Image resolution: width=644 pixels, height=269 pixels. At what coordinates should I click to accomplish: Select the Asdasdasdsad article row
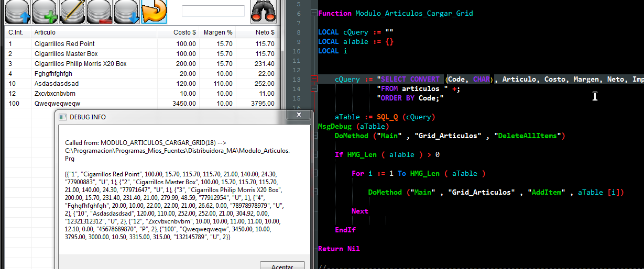click(141, 84)
